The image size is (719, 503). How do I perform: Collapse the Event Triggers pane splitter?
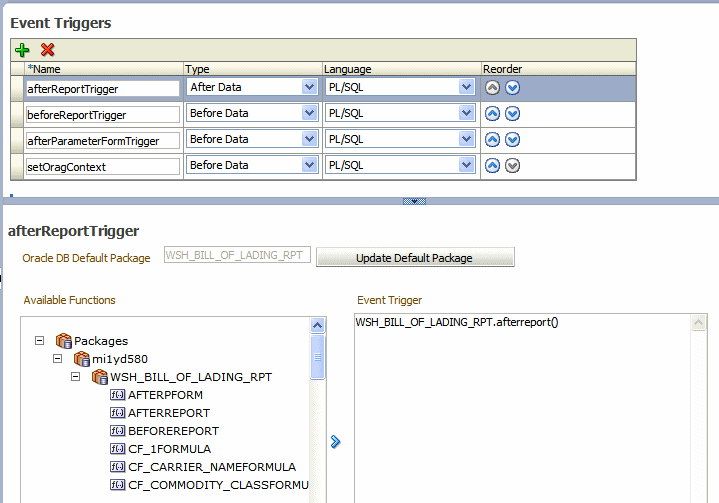414,201
